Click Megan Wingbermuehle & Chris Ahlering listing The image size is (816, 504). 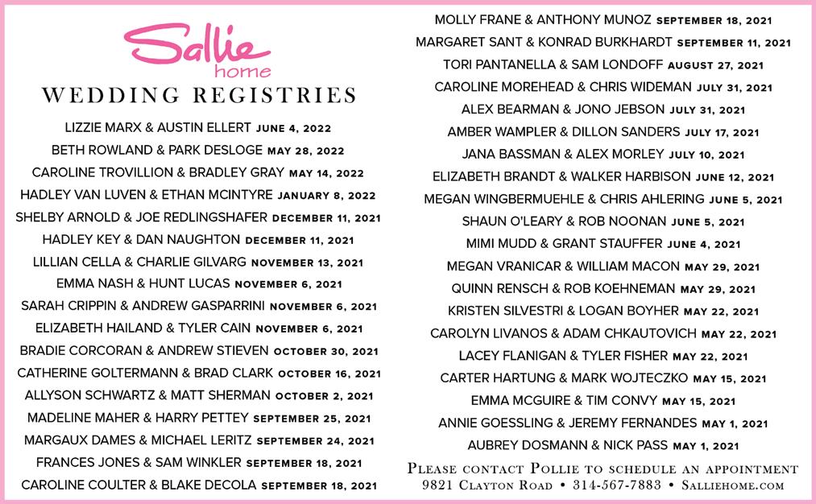(603, 199)
